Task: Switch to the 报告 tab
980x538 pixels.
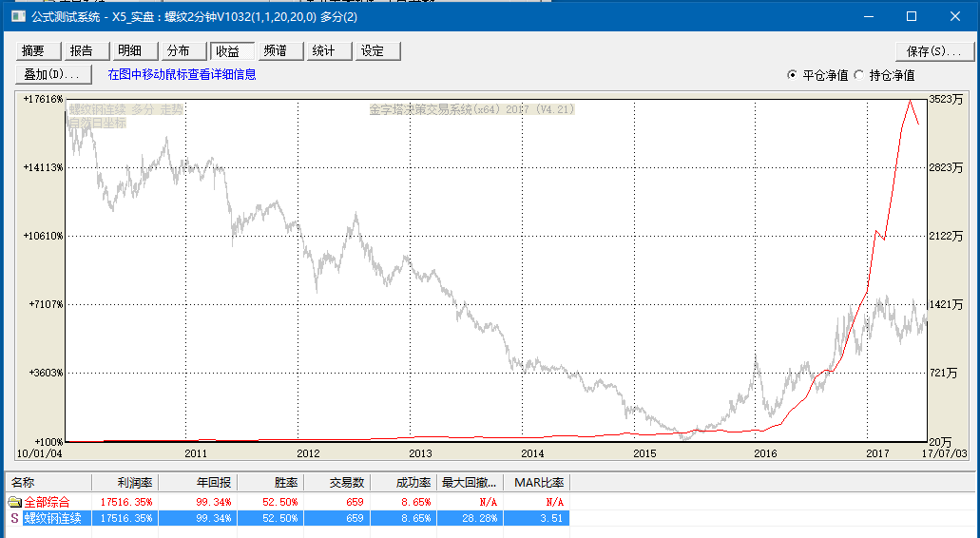Action: tap(86, 50)
